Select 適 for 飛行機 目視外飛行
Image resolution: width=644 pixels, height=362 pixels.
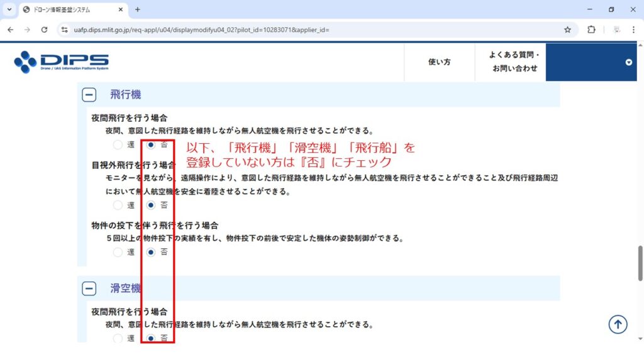pyautogui.click(x=118, y=205)
